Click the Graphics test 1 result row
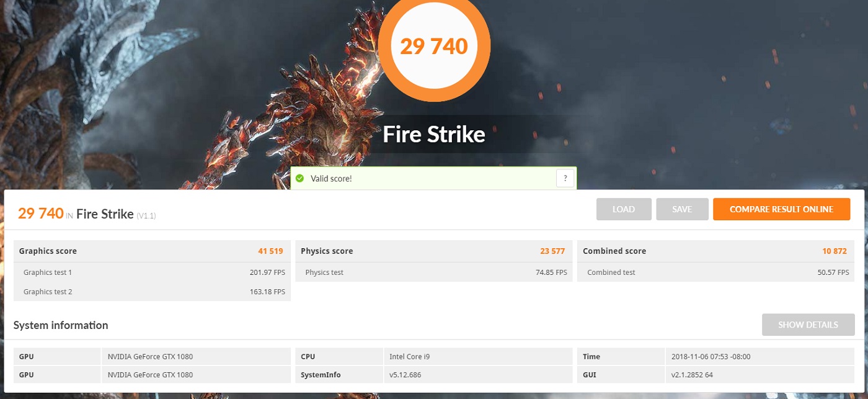 [x=152, y=272]
